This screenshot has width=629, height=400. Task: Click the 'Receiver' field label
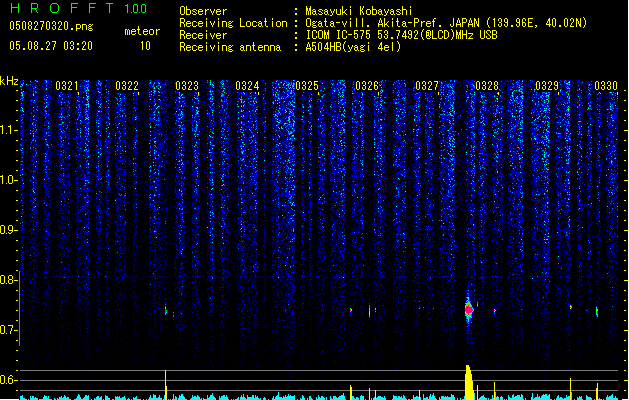[203, 35]
